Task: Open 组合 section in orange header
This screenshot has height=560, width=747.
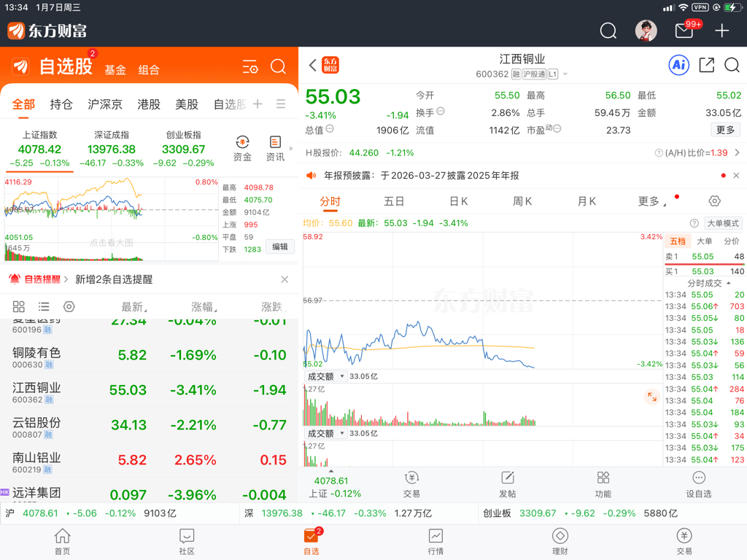Action: (149, 70)
